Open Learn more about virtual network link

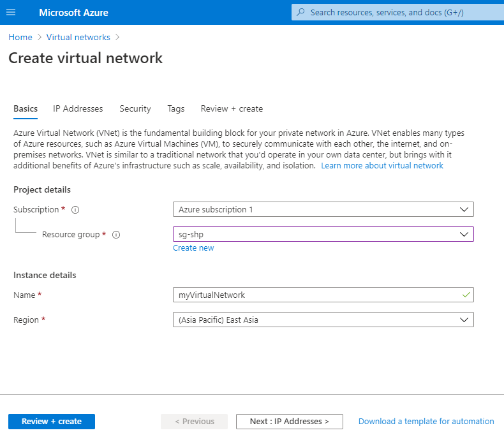coord(382,166)
